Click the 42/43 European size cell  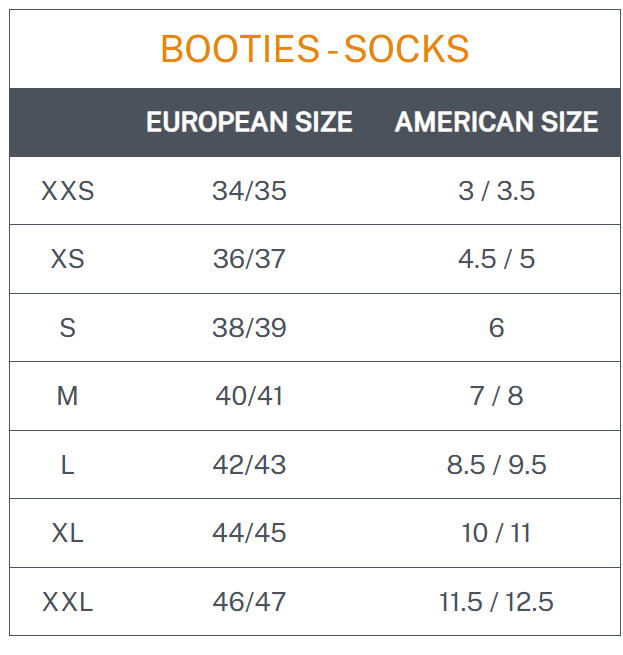pos(249,465)
